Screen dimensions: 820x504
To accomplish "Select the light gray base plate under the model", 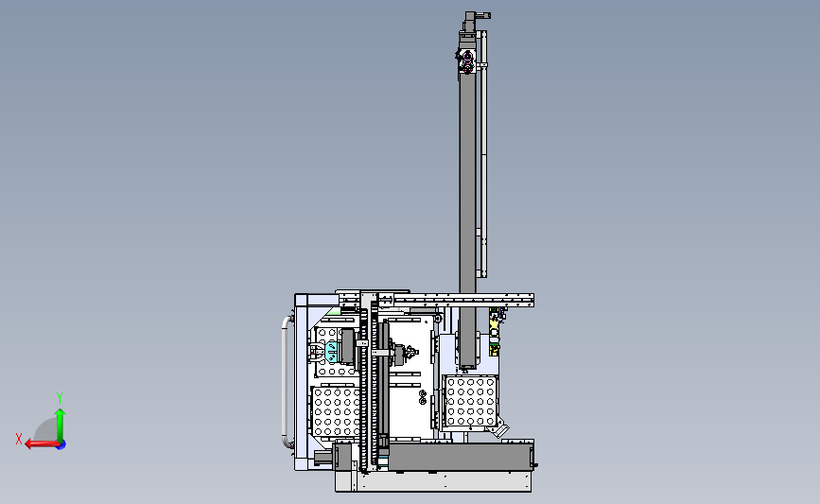I will 433,481.
